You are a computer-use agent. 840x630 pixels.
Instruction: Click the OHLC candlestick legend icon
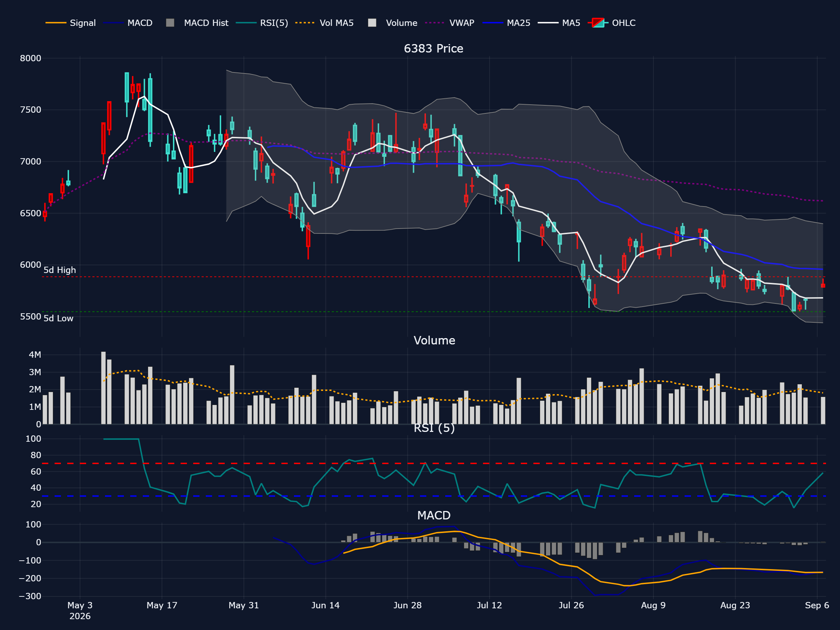(598, 23)
